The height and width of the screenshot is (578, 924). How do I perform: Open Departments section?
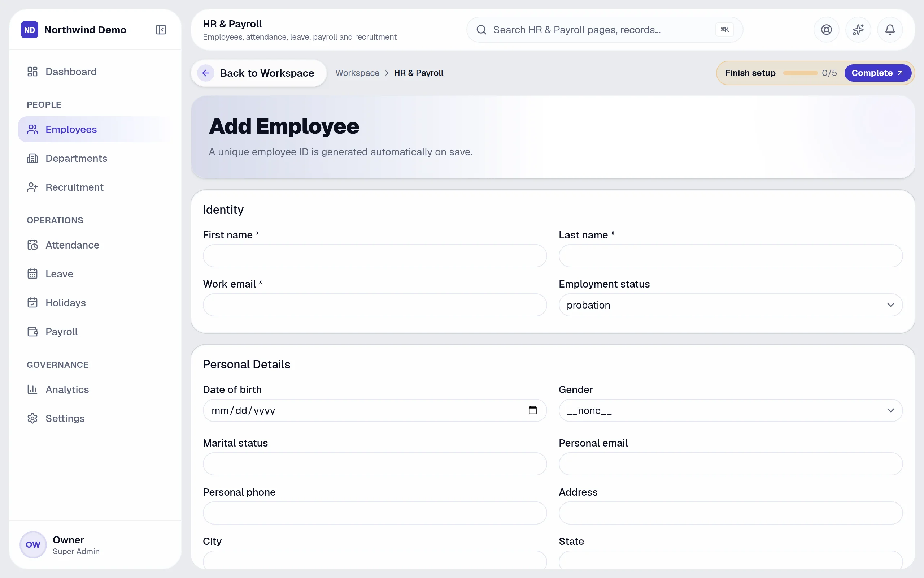click(95, 158)
